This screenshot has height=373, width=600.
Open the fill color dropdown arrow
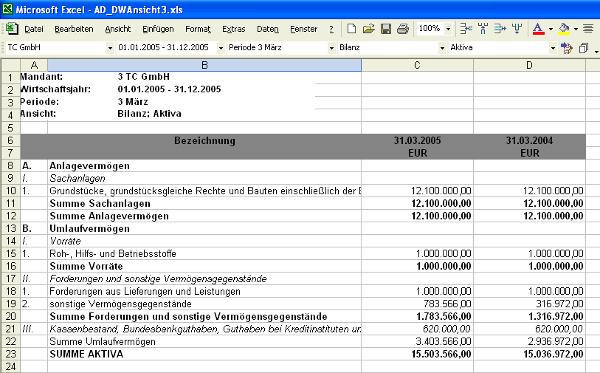pos(576,29)
